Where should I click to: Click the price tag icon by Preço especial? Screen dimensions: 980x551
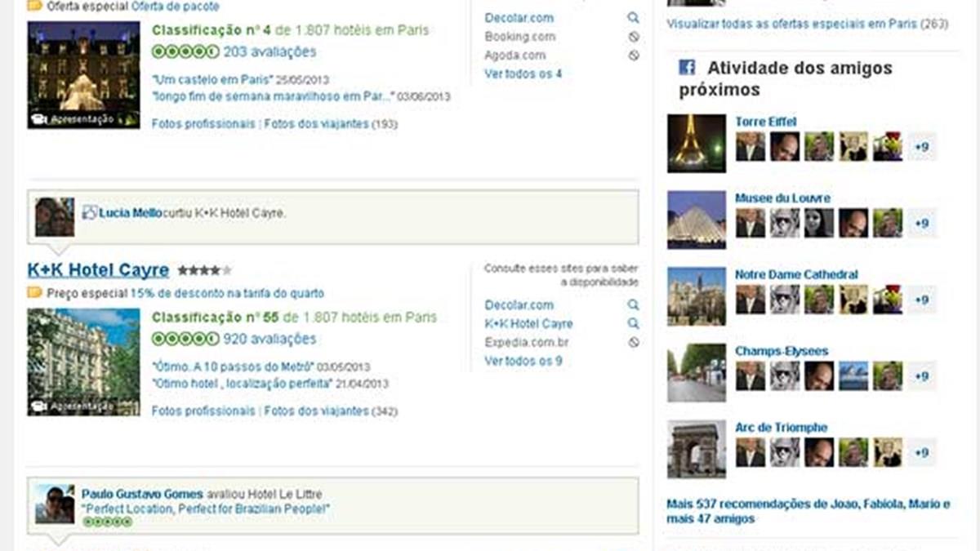(34, 292)
